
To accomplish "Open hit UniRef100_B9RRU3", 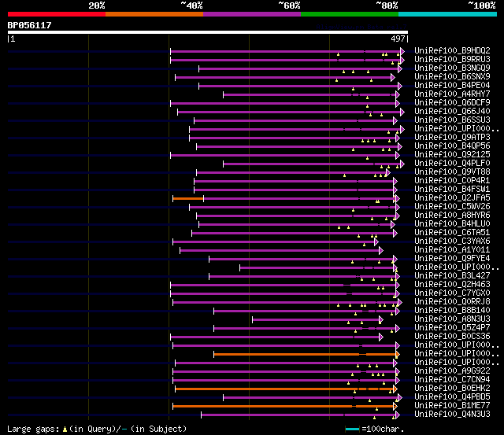I will (x=452, y=59).
